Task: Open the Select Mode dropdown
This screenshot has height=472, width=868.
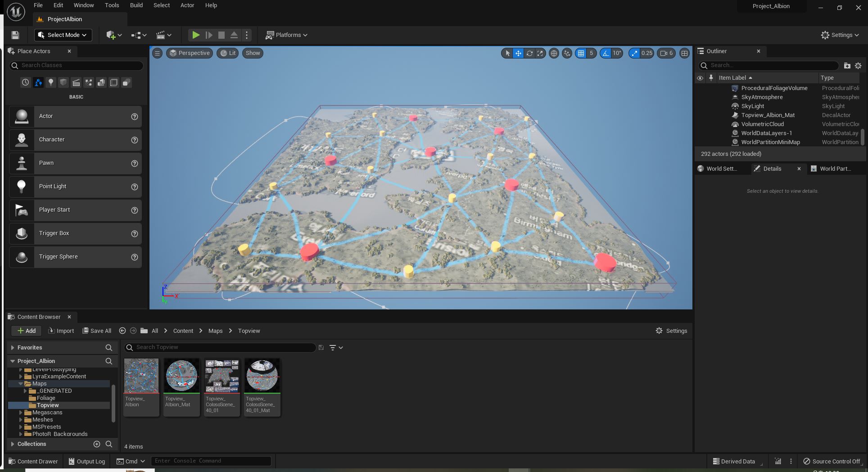Action: pos(63,35)
